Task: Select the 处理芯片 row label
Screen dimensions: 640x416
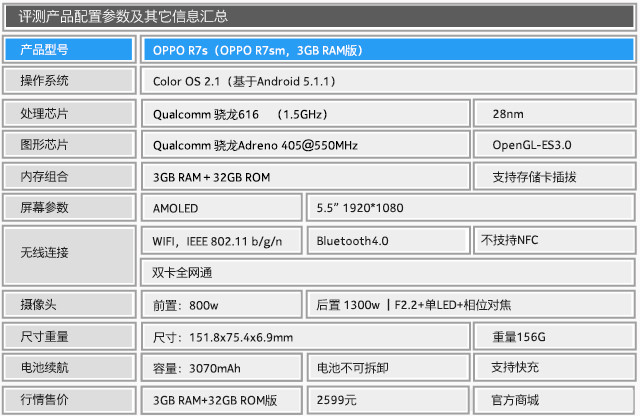Action: pyautogui.click(x=69, y=113)
